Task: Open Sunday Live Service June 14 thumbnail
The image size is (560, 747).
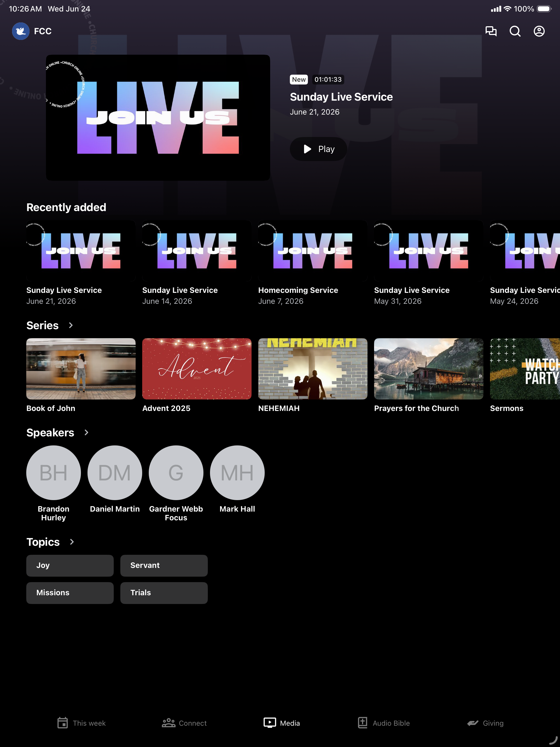Action: click(x=197, y=250)
